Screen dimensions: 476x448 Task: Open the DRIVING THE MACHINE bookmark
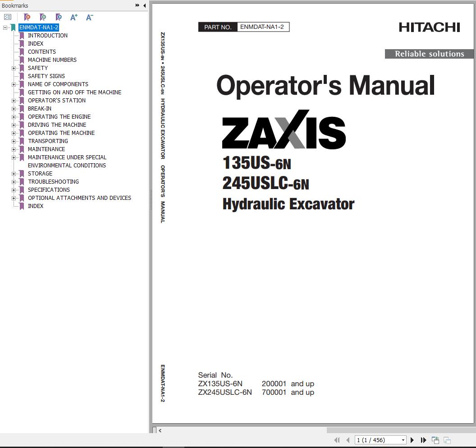[57, 125]
